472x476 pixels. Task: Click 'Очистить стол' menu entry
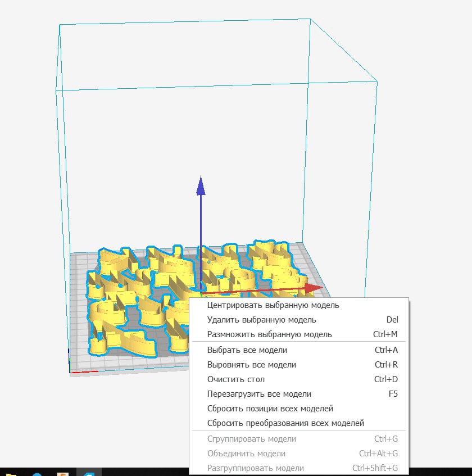tap(299, 379)
